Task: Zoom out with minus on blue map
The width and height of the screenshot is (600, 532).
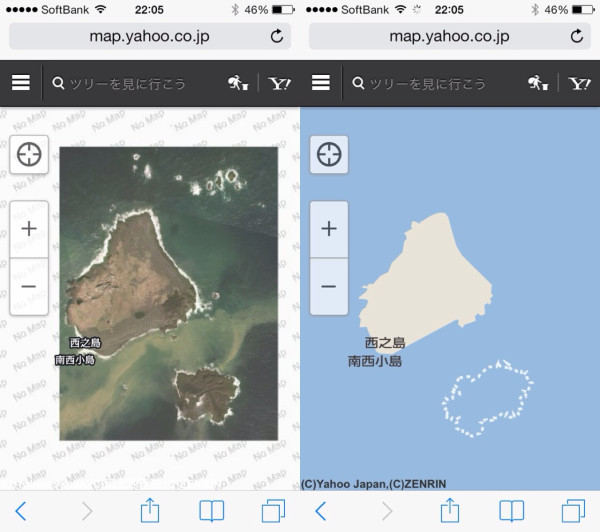Action: tap(329, 287)
